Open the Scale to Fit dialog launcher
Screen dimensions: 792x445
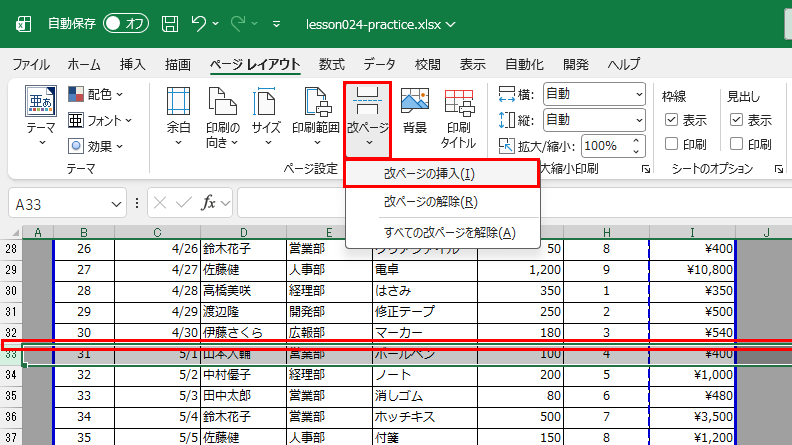coord(646,169)
